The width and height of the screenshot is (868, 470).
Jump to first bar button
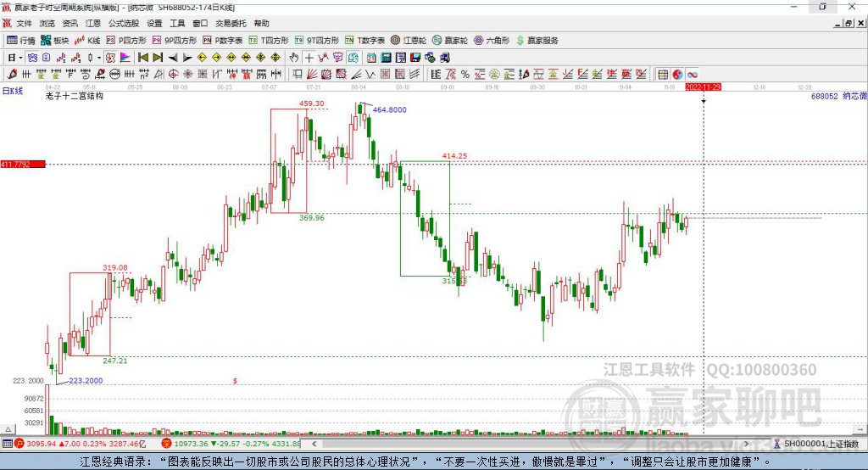[142, 58]
